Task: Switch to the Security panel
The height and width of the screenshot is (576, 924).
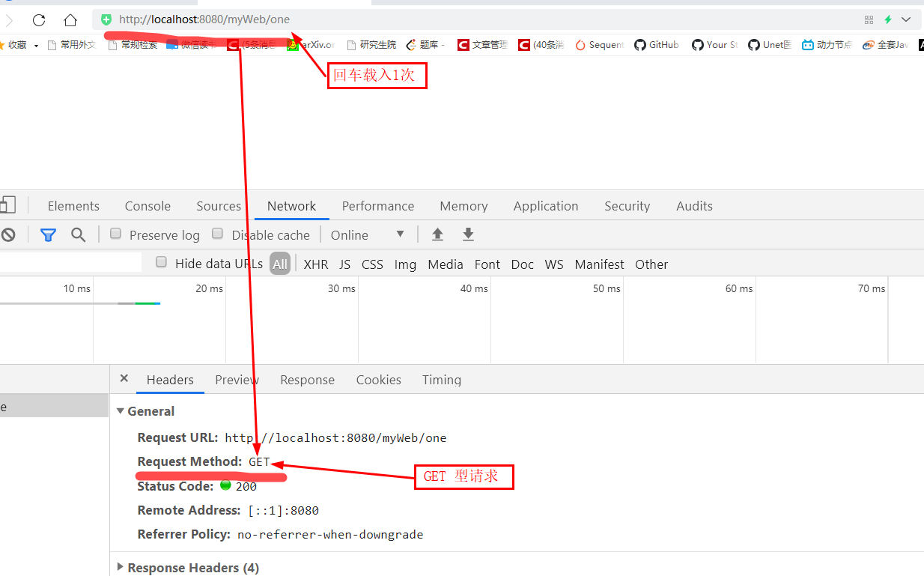Action: pyautogui.click(x=627, y=206)
